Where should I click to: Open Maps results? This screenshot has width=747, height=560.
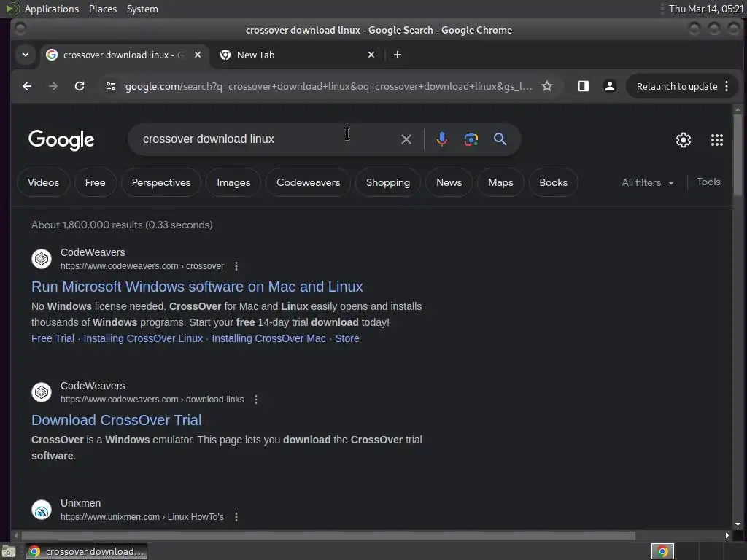(500, 183)
